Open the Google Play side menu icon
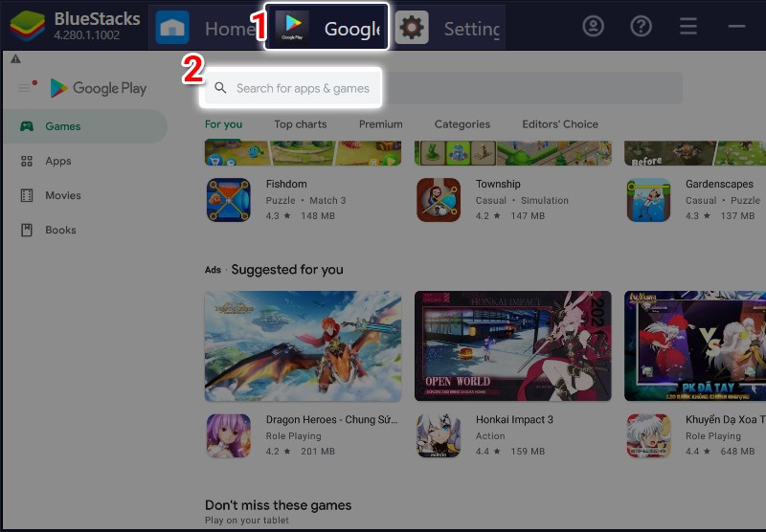Viewport: 766px width, 532px height. point(26,87)
